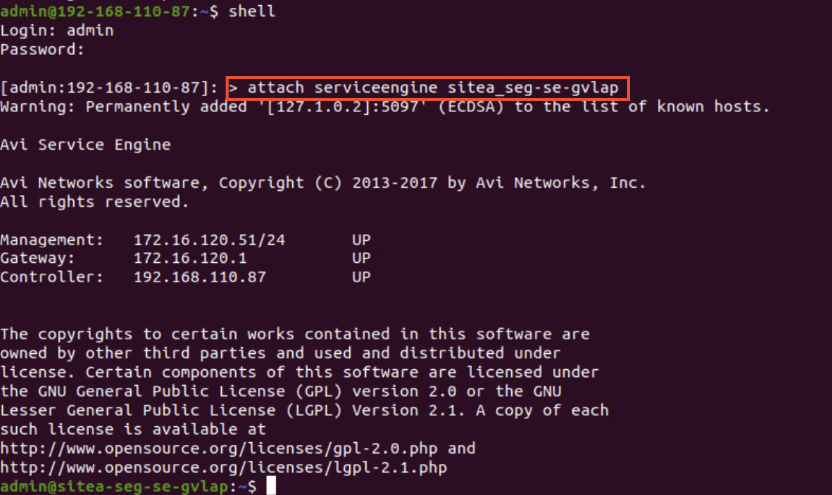Click the Gateway row's UP status
832x495 pixels.
pyautogui.click(x=361, y=258)
